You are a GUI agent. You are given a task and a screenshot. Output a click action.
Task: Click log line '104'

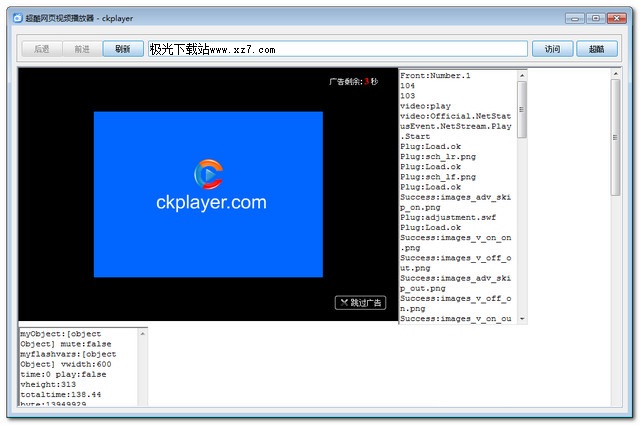tap(407, 86)
